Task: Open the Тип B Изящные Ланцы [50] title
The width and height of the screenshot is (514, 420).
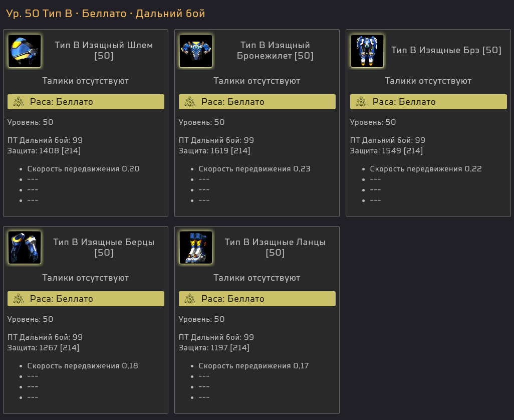Action: point(275,248)
